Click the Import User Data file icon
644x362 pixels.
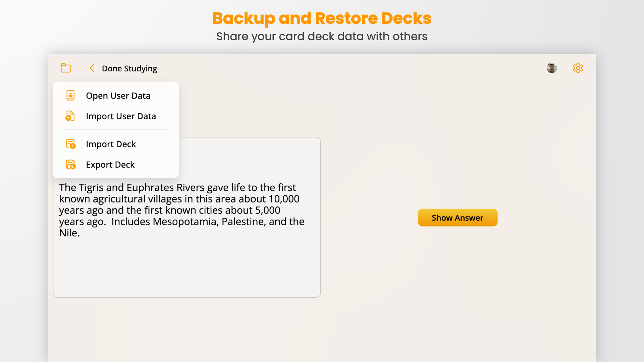click(70, 116)
